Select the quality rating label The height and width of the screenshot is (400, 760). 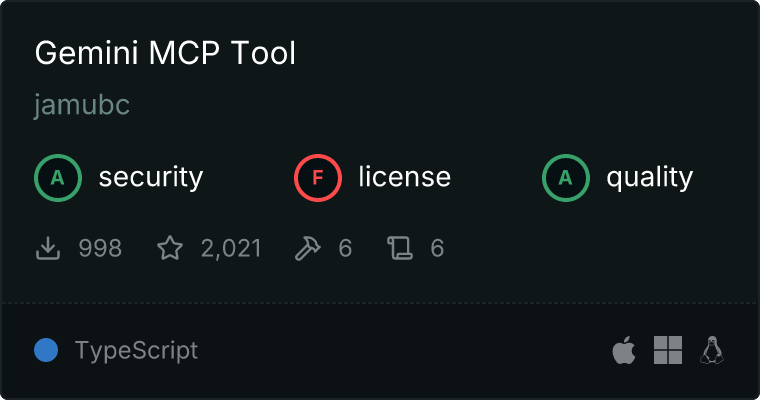pyautogui.click(x=650, y=178)
